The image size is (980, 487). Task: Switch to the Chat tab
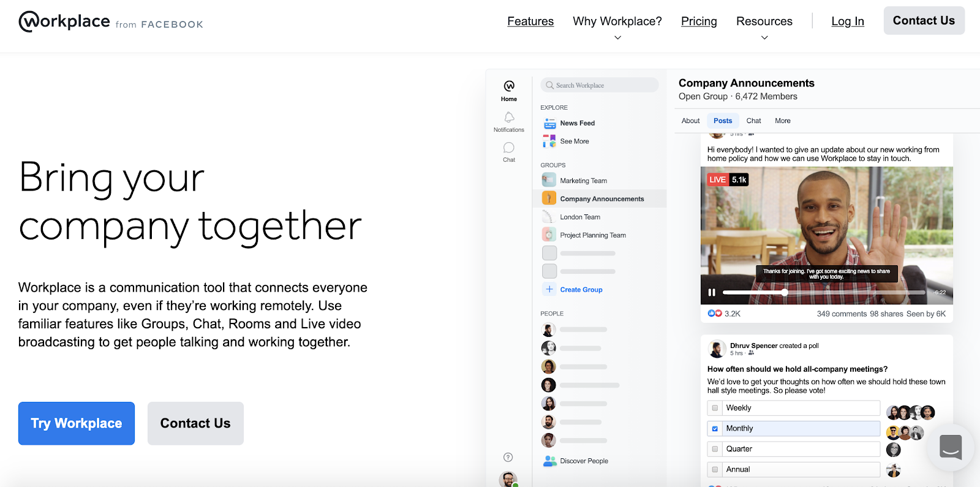pos(753,121)
